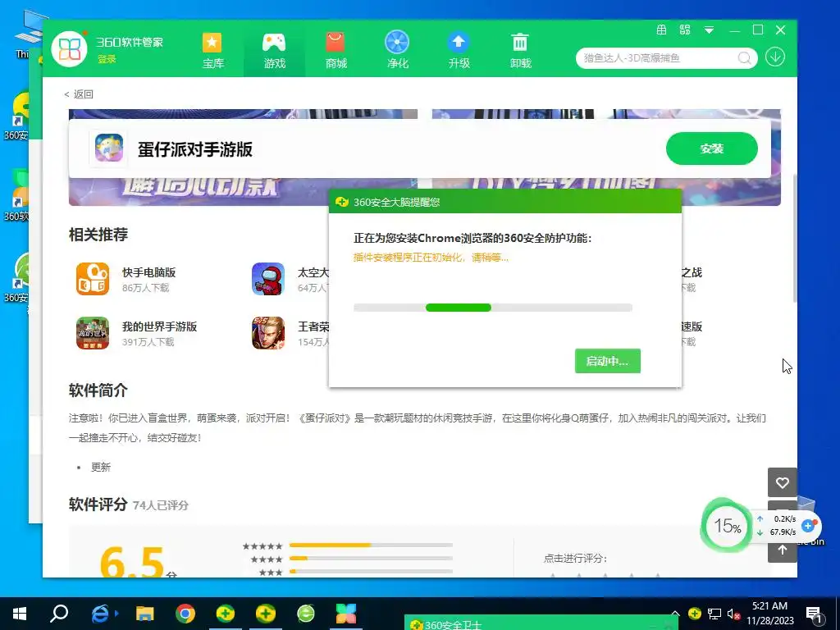The image size is (840, 630).
Task: Click the 360安全大脑提醒您 dialog title icon
Action: (342, 202)
